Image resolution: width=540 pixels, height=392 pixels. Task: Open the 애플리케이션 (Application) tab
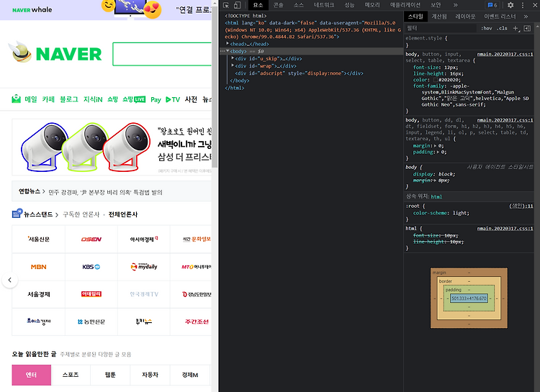(405, 5)
